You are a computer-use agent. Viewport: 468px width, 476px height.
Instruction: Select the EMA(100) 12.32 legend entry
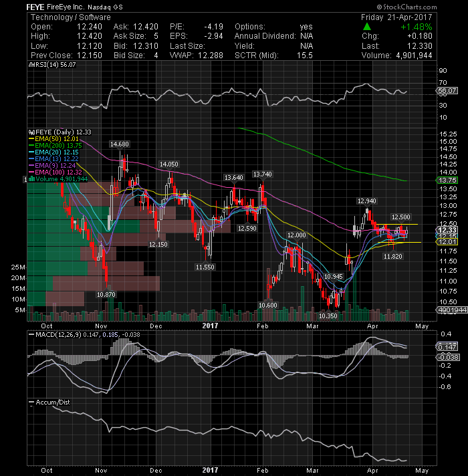[x=55, y=172]
